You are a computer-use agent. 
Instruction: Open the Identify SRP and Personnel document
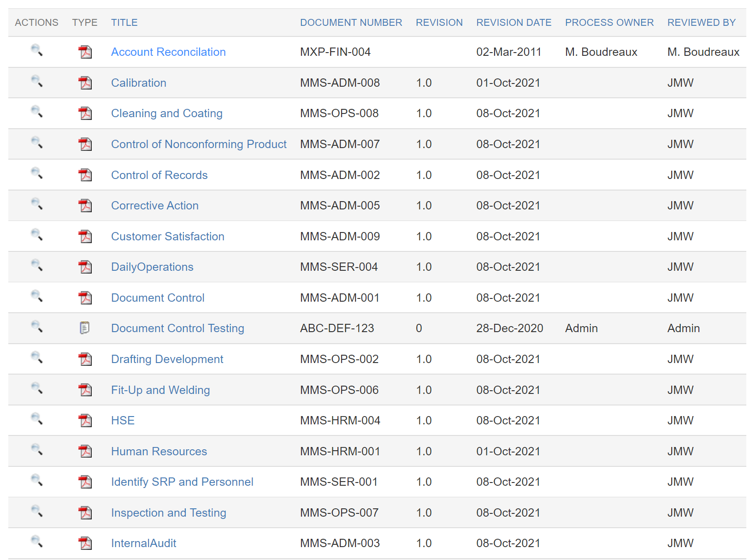pyautogui.click(x=182, y=482)
